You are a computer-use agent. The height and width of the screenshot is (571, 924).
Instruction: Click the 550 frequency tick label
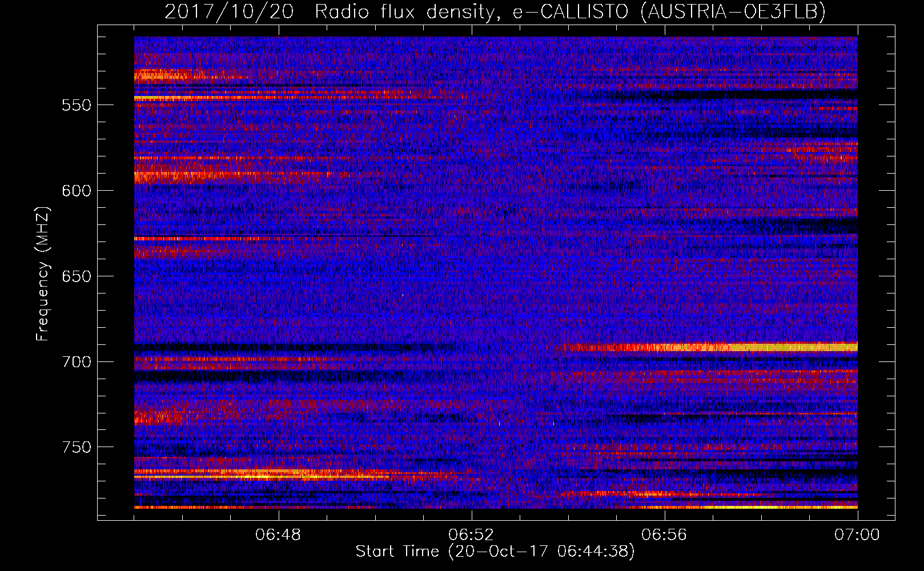point(77,105)
